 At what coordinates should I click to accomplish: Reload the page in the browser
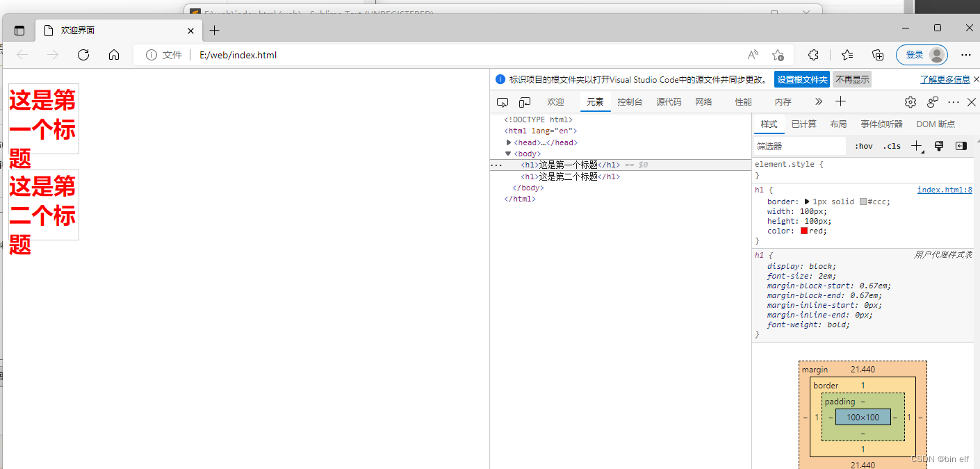[83, 54]
